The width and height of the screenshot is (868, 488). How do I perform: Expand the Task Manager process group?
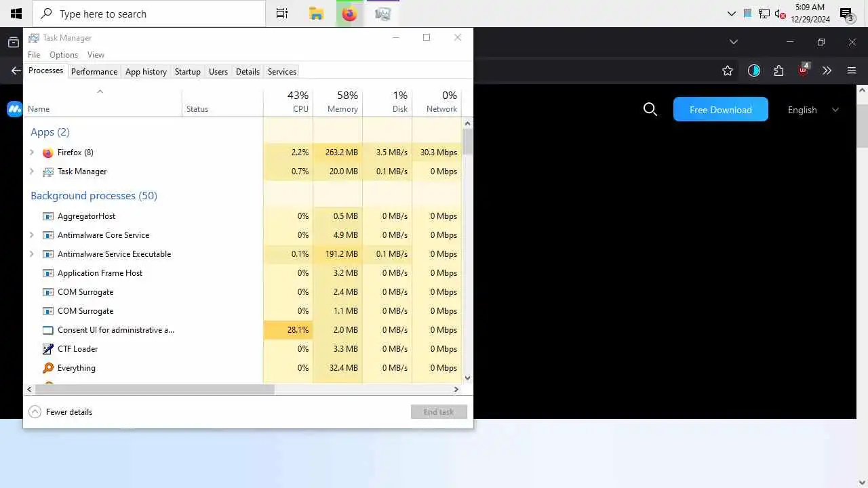coord(32,171)
